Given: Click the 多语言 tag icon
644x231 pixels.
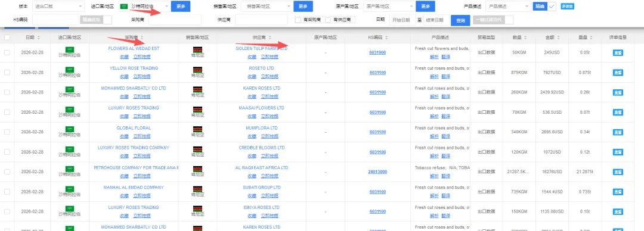Looking at the screenshot, I should [567, 6].
